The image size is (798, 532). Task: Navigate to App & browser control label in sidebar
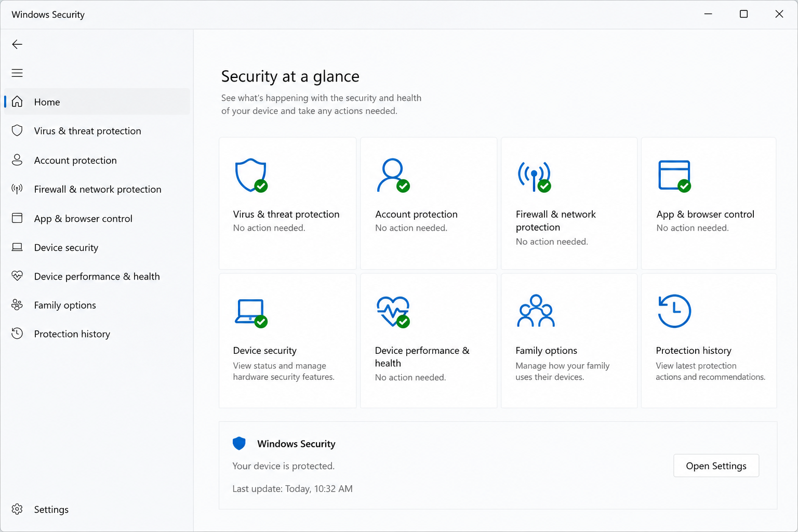pyautogui.click(x=83, y=219)
